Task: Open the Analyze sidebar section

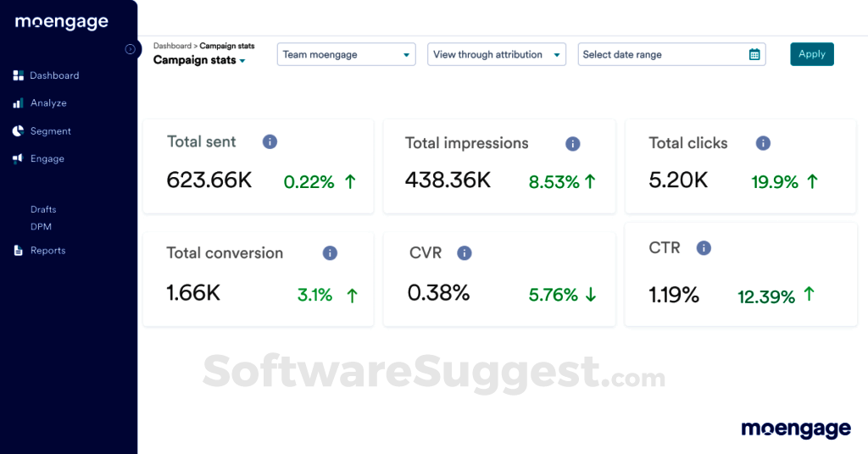Action: click(x=48, y=103)
